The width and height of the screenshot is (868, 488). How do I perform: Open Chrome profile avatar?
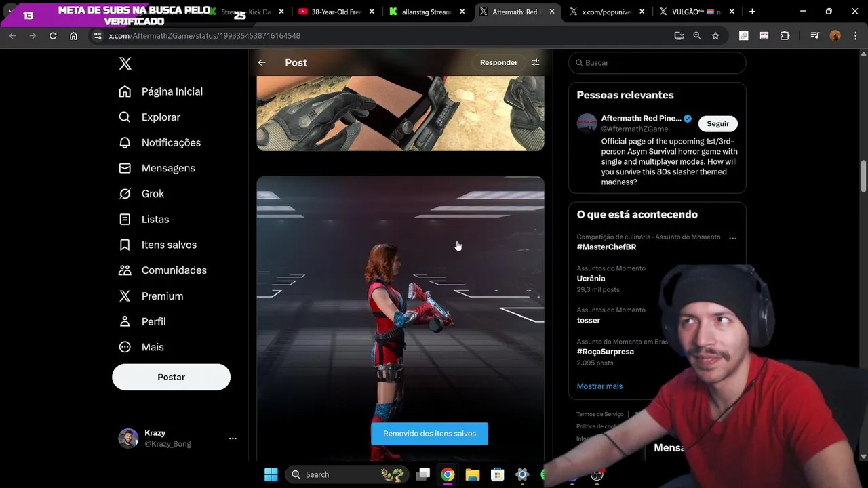coord(835,35)
